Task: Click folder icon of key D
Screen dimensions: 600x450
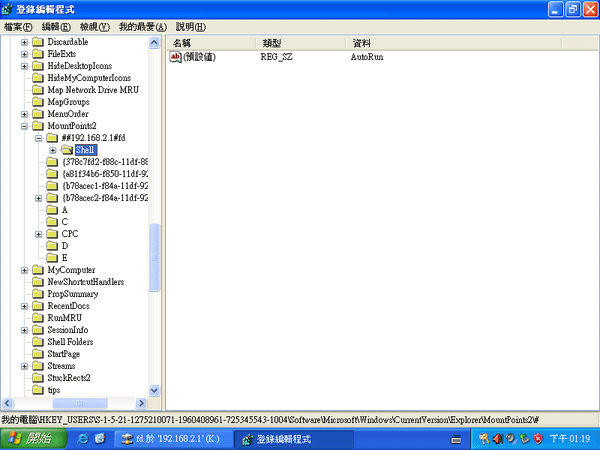Action: pos(52,246)
